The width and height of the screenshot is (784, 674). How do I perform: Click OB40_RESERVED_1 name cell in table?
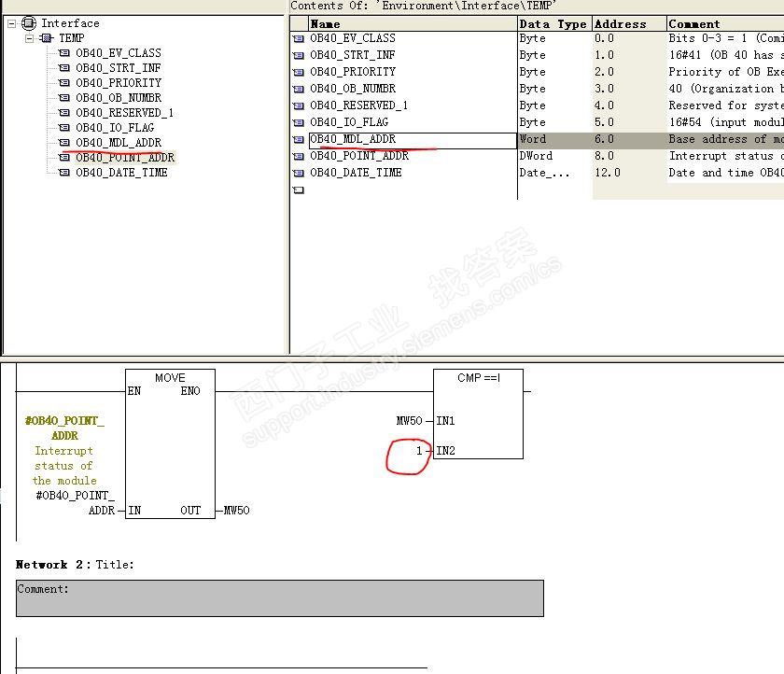coord(413,105)
